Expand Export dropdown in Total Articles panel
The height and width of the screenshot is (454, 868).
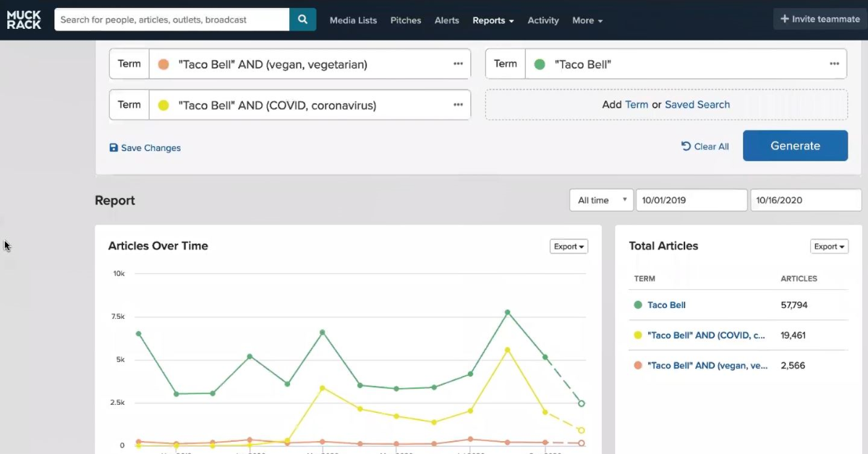(x=829, y=247)
